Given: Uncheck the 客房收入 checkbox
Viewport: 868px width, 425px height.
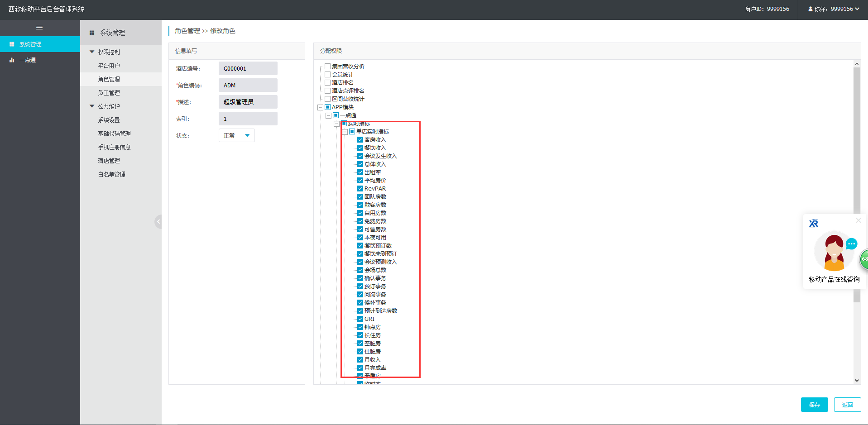Looking at the screenshot, I should click(360, 140).
